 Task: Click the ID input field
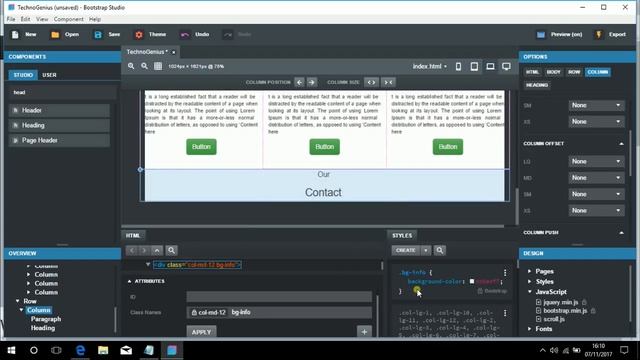279,297
